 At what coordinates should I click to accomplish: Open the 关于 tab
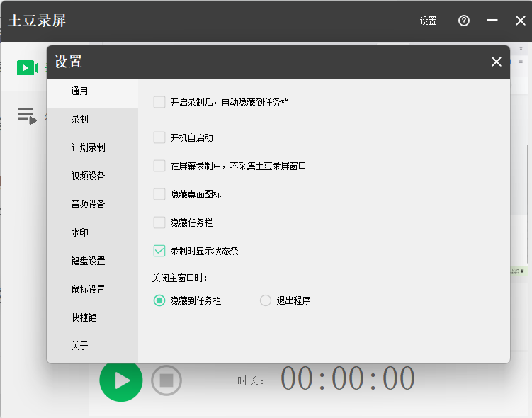pos(92,346)
